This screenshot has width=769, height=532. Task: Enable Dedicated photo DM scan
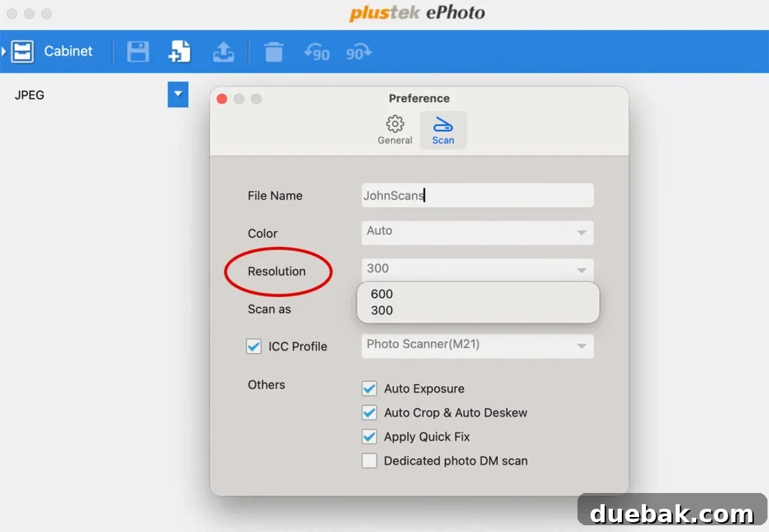tap(369, 461)
